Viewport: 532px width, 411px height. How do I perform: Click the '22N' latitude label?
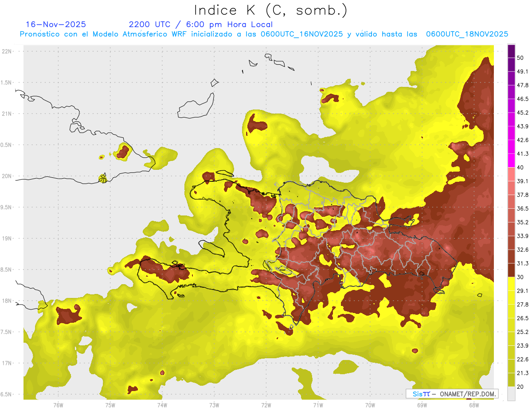(7, 51)
